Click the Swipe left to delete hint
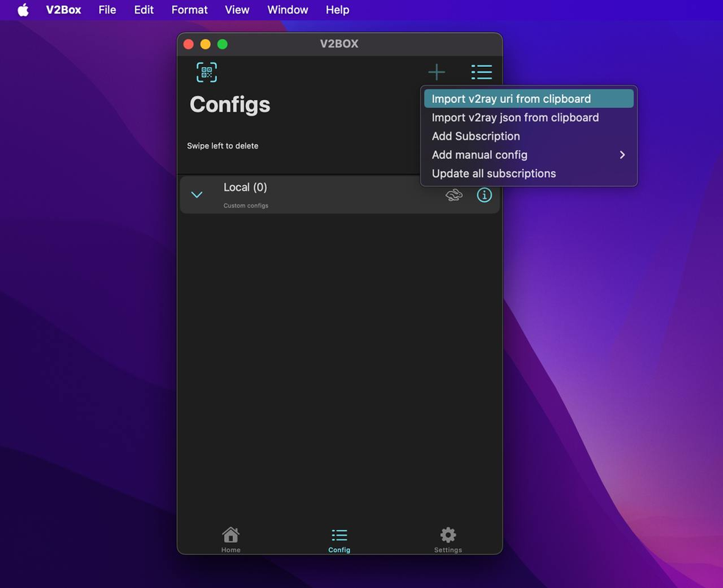The height and width of the screenshot is (588, 723). point(223,146)
